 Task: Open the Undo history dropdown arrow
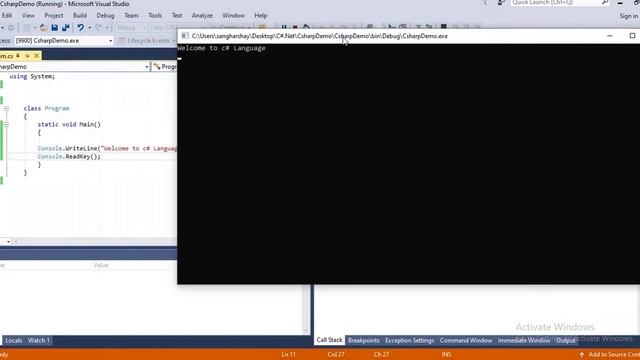[89, 28]
